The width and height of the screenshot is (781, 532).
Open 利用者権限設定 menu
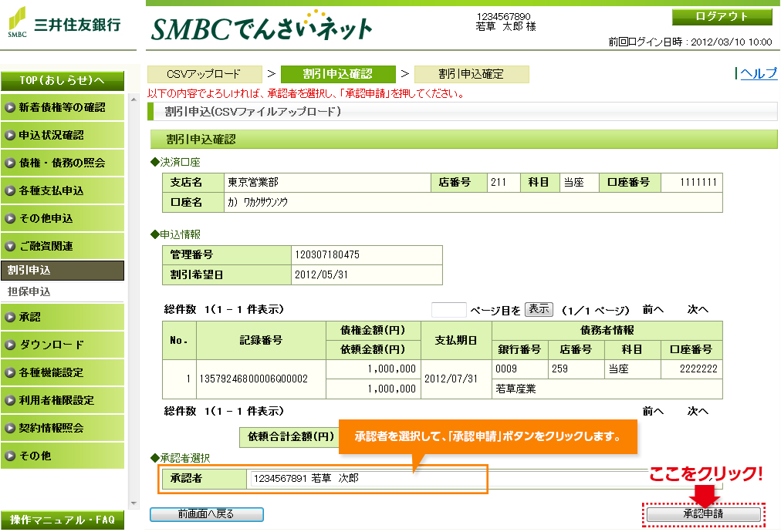click(x=63, y=400)
